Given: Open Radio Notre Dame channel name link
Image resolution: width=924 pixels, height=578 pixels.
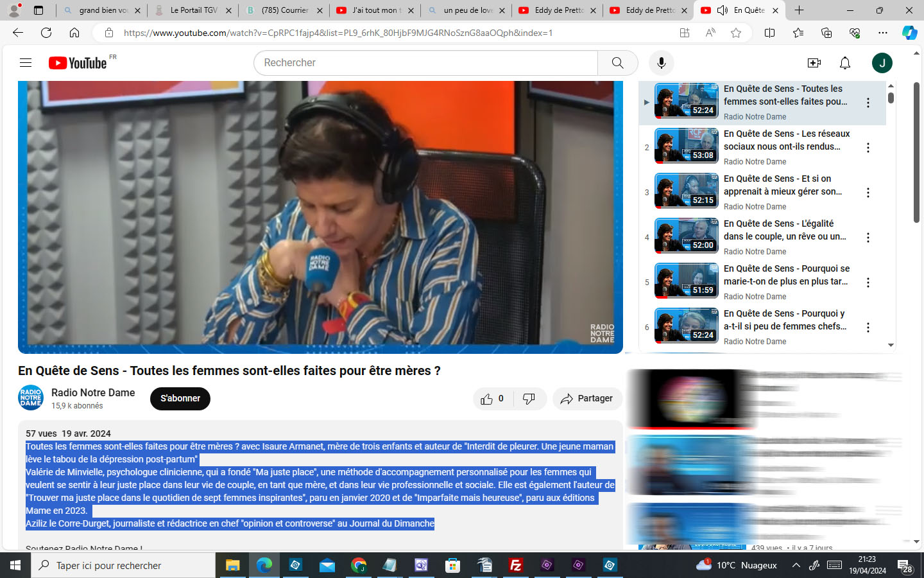Looking at the screenshot, I should [x=93, y=392].
